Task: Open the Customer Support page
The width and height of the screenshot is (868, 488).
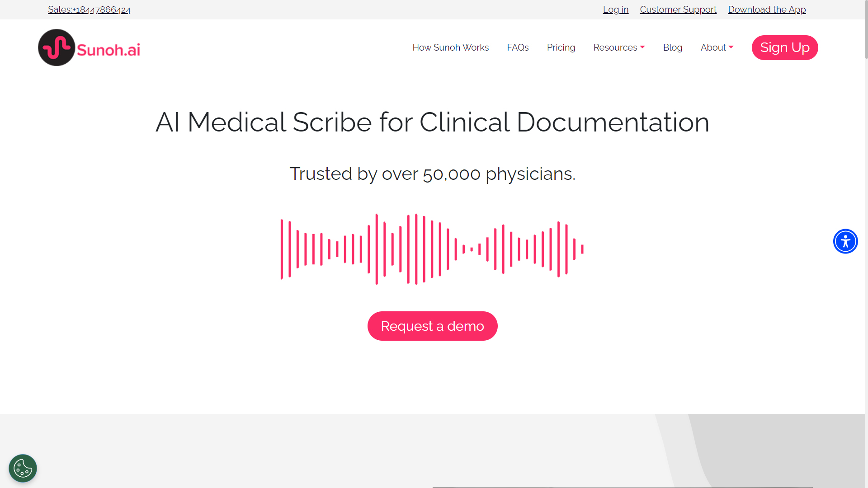Action: (679, 9)
